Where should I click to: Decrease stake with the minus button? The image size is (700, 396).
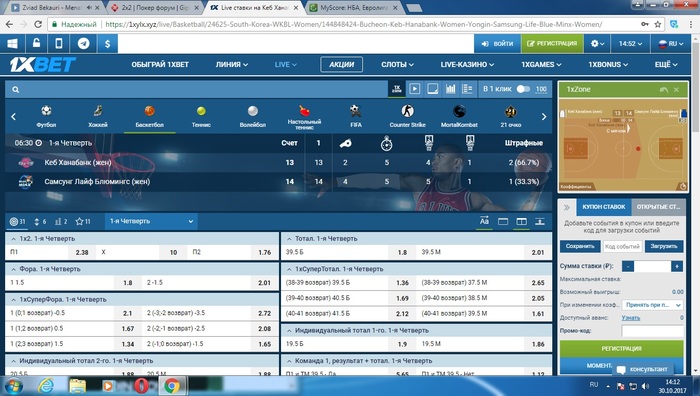(628, 267)
